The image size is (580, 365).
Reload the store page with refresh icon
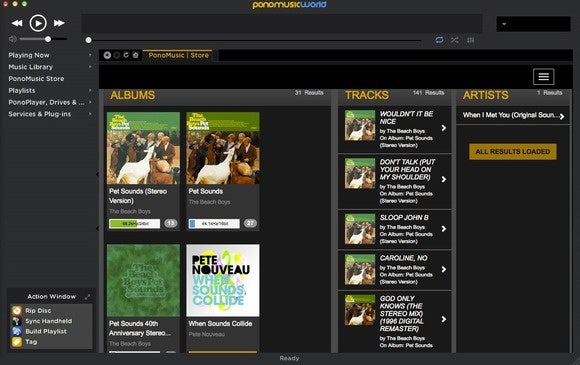point(126,55)
